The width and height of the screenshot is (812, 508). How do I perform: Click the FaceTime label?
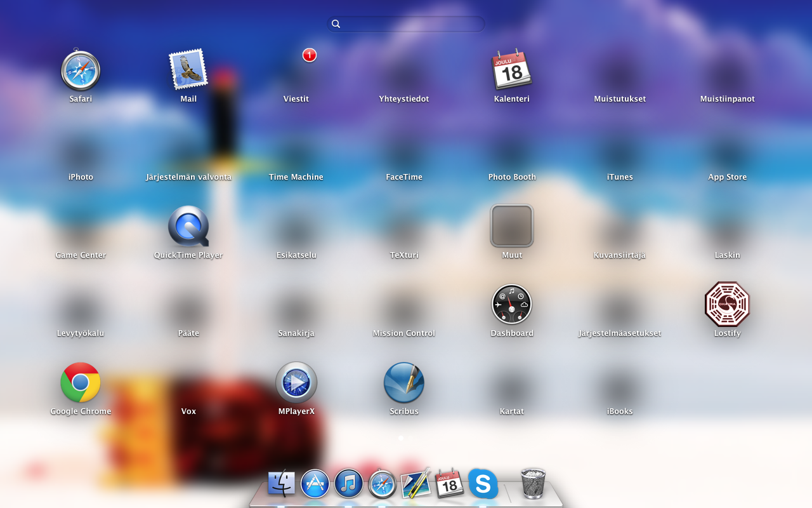(x=404, y=177)
